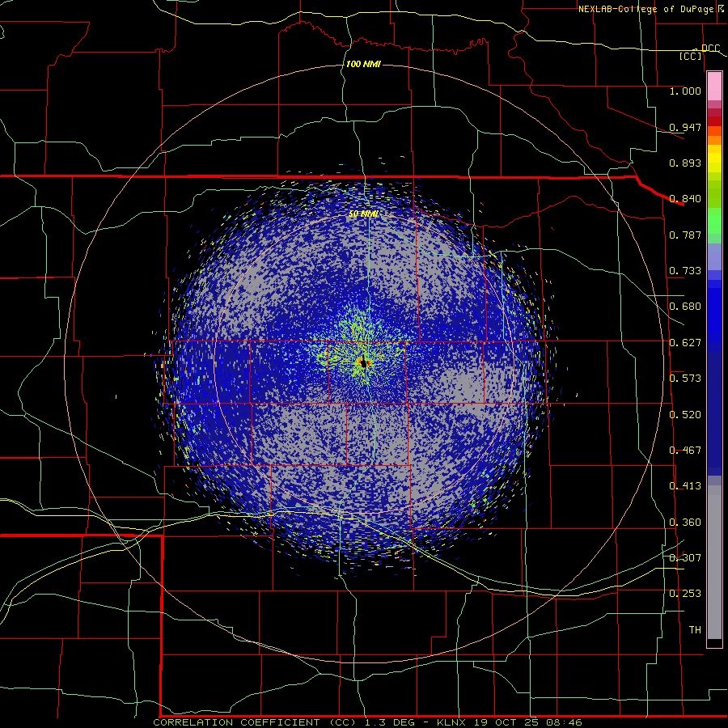Click the 100 NMI range ring label
This screenshot has width=728, height=728.
(363, 64)
